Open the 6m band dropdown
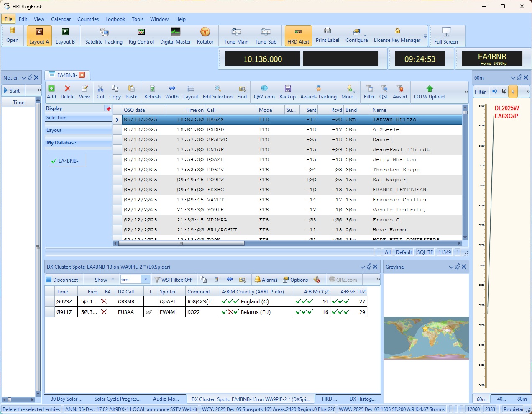The width and height of the screenshot is (532, 414). click(146, 280)
